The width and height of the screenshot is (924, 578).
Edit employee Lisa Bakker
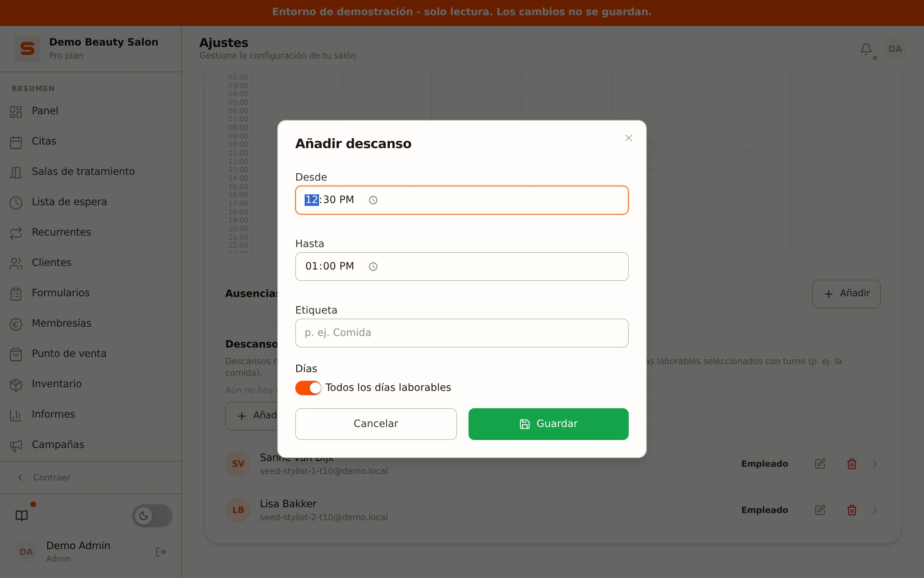[x=820, y=510]
